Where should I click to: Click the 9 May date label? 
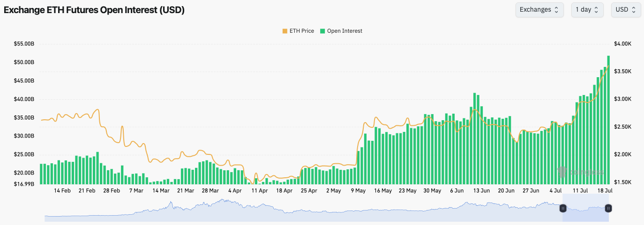point(358,191)
